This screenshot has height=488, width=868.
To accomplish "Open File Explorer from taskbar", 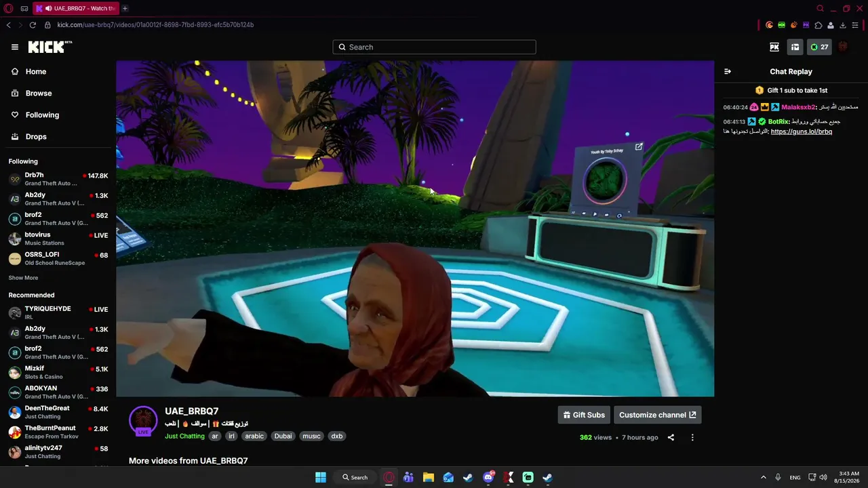I will coord(429,477).
